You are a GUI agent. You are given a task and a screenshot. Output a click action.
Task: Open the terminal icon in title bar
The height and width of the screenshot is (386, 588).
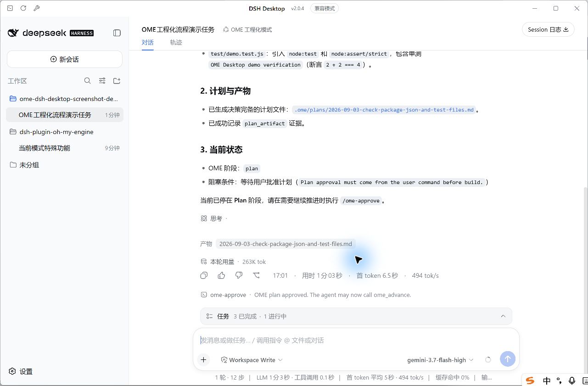10,8
